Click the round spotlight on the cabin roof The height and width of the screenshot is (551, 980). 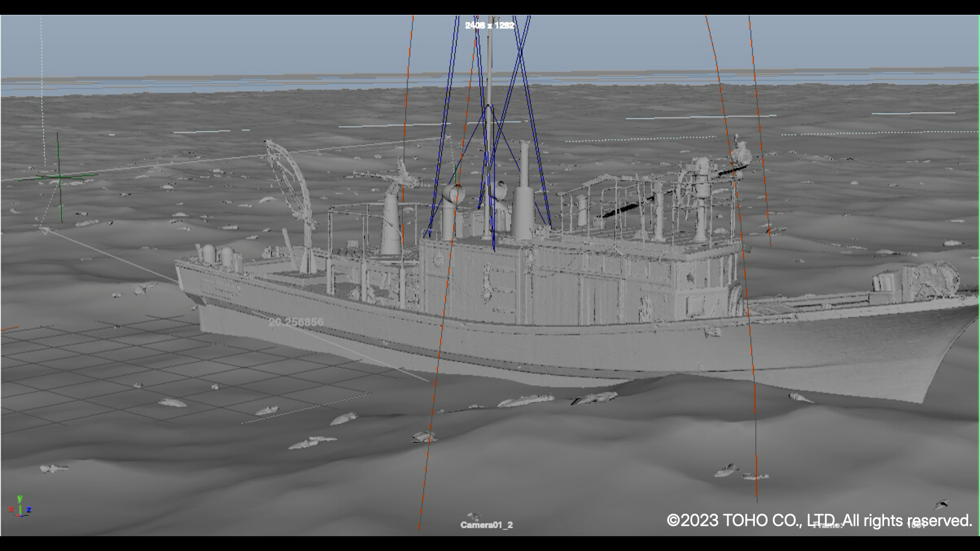(x=454, y=194)
